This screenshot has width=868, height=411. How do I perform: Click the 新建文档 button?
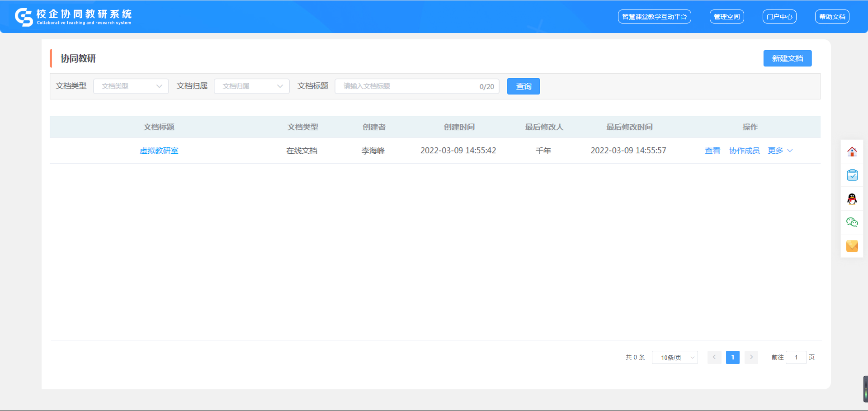tap(788, 58)
